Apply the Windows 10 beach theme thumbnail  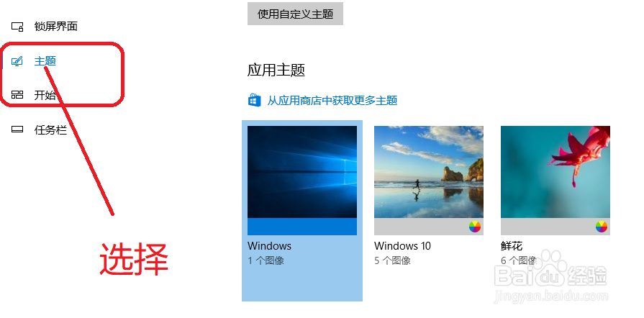[429, 172]
